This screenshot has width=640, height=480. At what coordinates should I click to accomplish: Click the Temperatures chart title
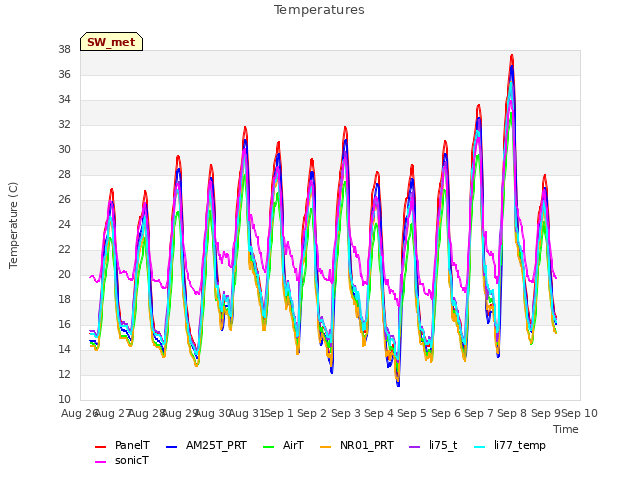(319, 10)
